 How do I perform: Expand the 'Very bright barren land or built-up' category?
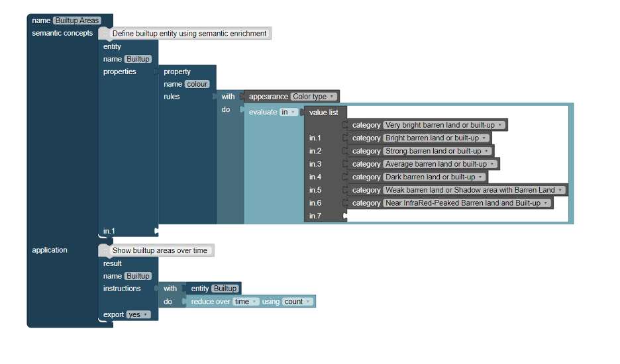444,125
